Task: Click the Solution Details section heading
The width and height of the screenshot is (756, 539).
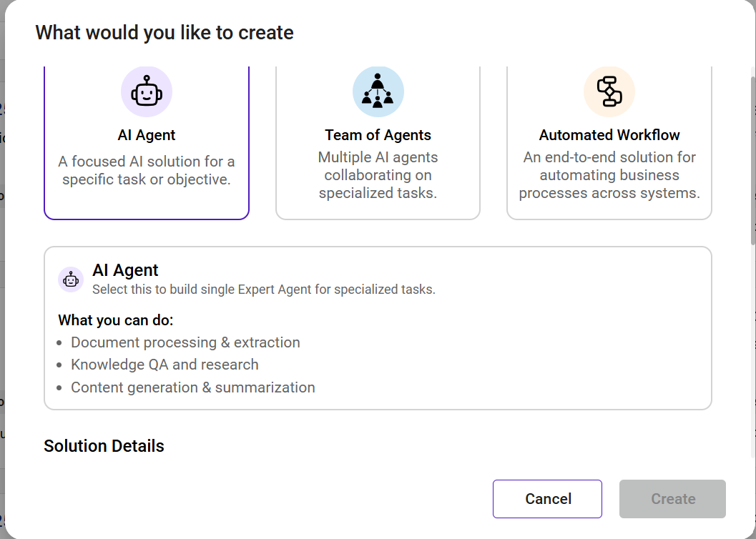Action: click(x=104, y=446)
